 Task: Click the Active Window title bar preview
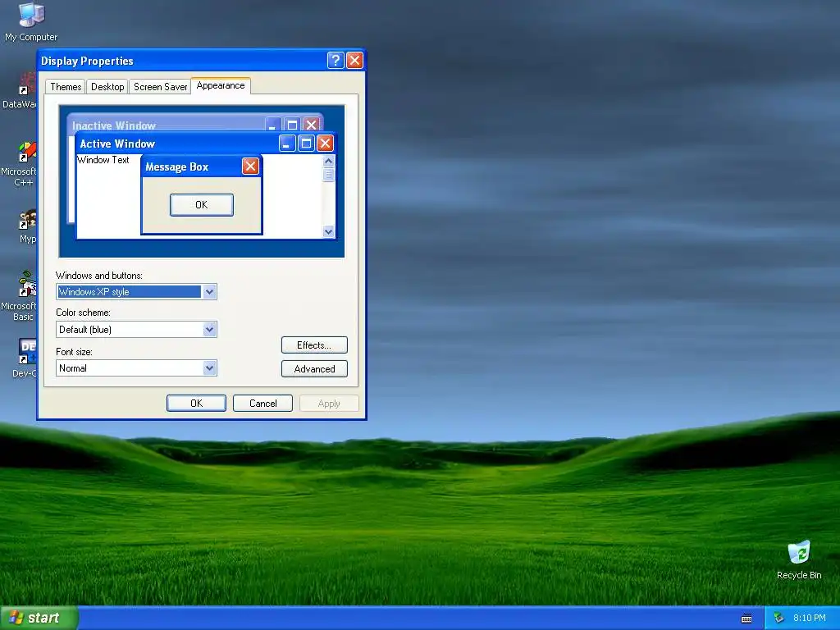point(206,143)
